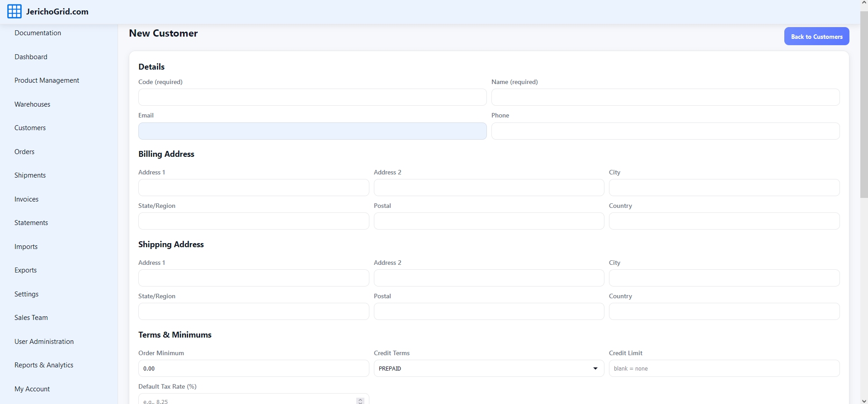Image resolution: width=868 pixels, height=404 pixels.
Task: Click the Code (required) input field
Action: (312, 97)
